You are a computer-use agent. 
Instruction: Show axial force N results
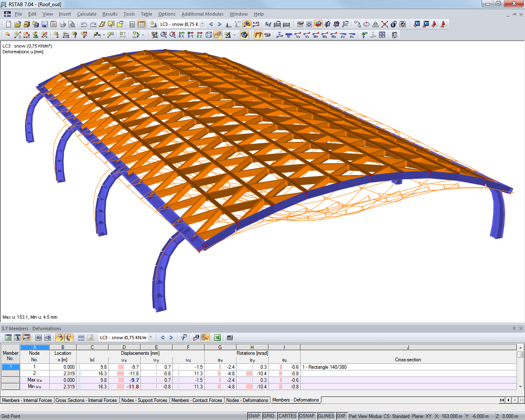click(289, 35)
